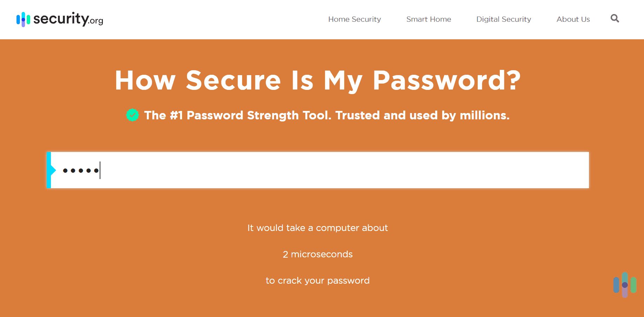Click the magnifying glass in the top bar
The width and height of the screenshot is (644, 317).
(615, 19)
